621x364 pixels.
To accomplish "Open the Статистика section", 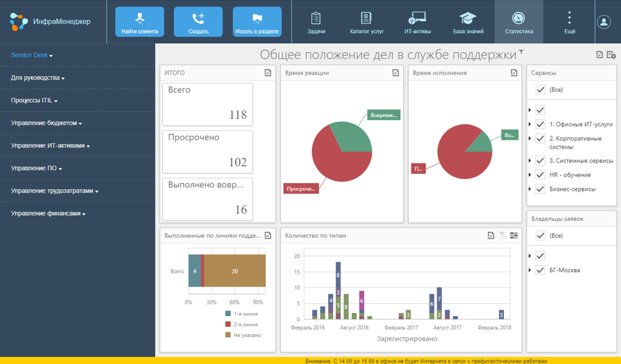I will pyautogui.click(x=519, y=22).
